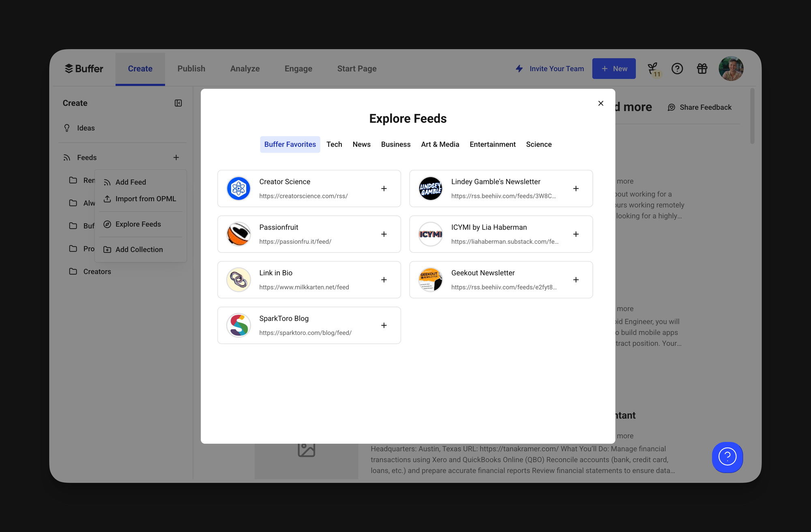Close the Explore Feeds dialog

pos(601,103)
